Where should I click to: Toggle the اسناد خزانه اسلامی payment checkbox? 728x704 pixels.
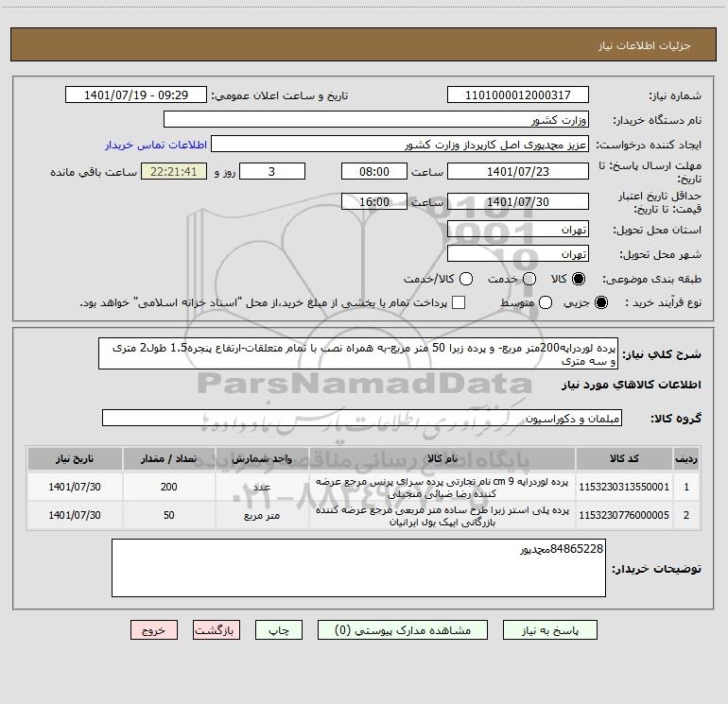point(459,302)
